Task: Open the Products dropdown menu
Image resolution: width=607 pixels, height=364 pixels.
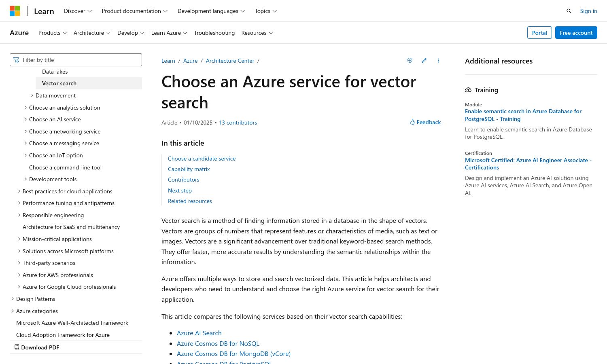Action: (x=52, y=33)
